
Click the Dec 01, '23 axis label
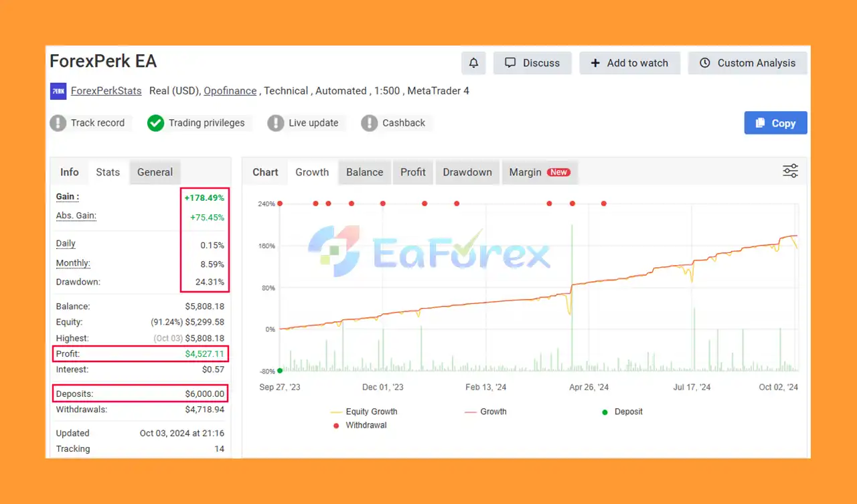(383, 387)
